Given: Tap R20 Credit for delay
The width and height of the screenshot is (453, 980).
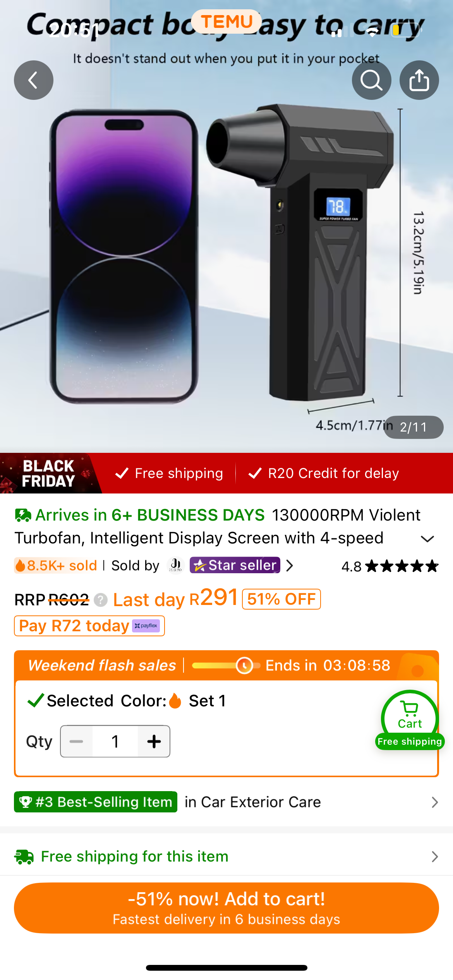Looking at the screenshot, I should [x=324, y=473].
